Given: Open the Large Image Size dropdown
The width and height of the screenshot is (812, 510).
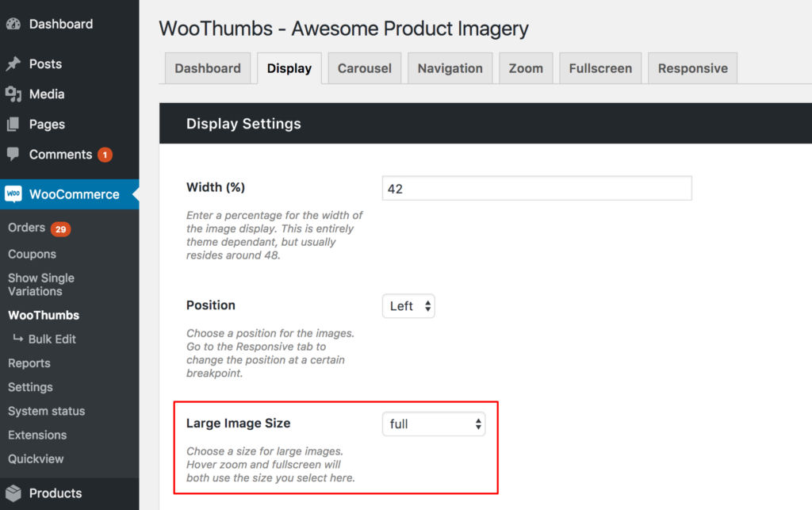Looking at the screenshot, I should pos(433,424).
